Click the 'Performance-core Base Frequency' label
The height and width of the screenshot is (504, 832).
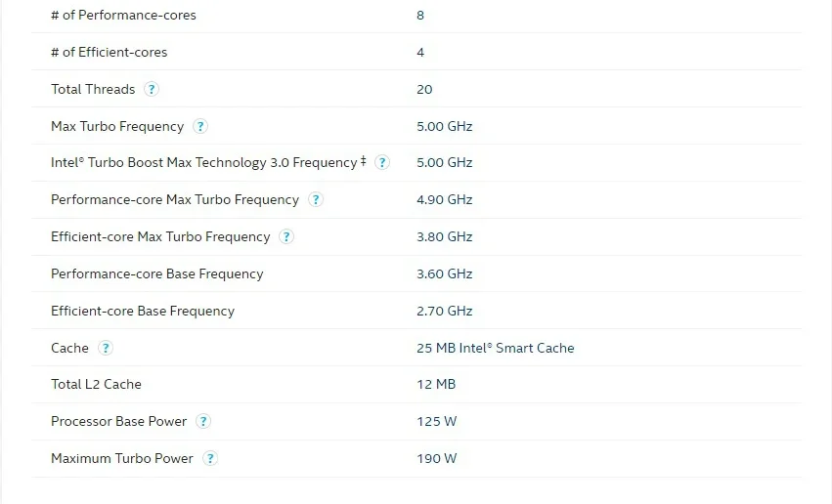click(x=156, y=273)
